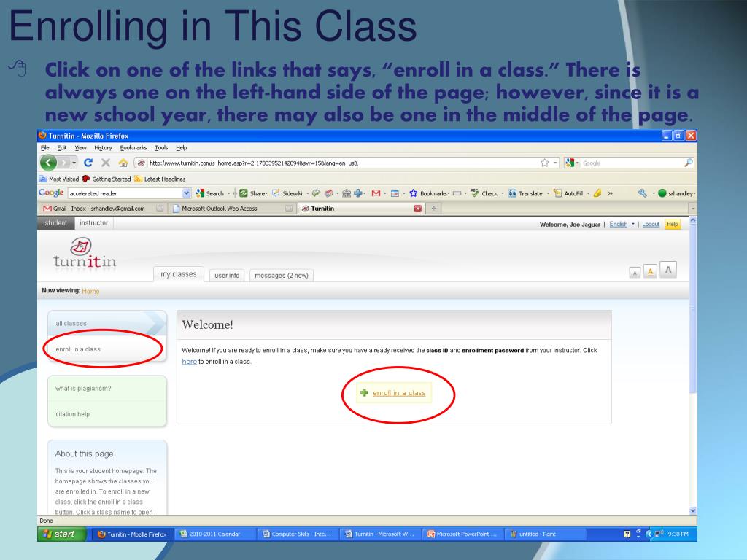Open the Latest Headlines feed bookmark
The height and width of the screenshot is (560, 747).
click(x=160, y=179)
